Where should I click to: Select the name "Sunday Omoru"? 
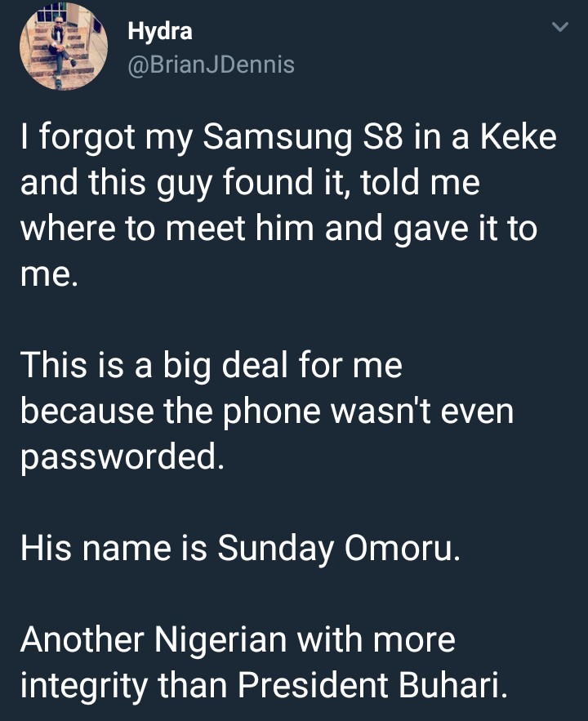[x=338, y=548]
